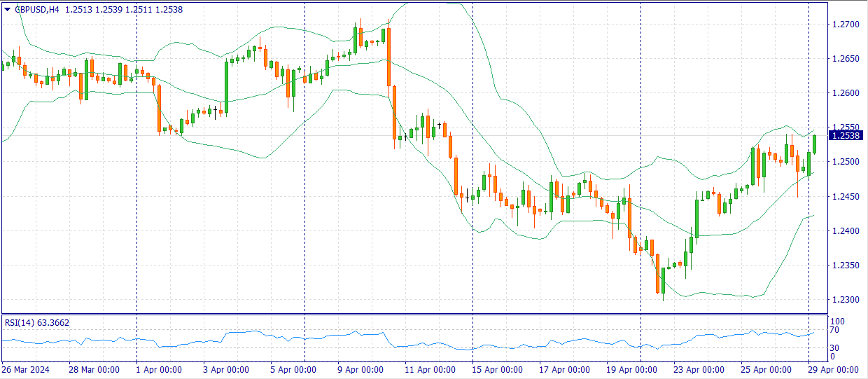Image resolution: width=868 pixels, height=379 pixels.
Task: Click the RSI scale value 30
Action: point(835,348)
